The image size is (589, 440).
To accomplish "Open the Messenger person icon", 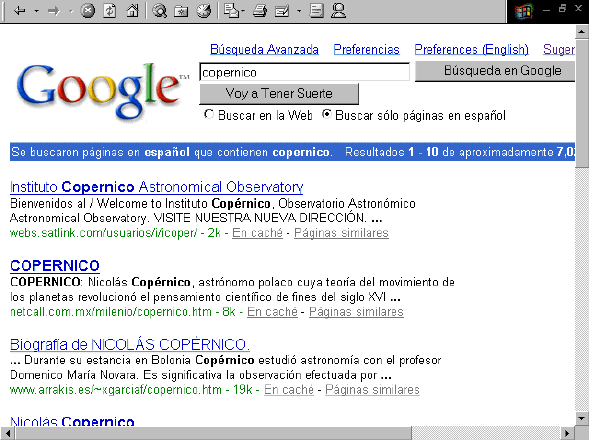I will [x=338, y=11].
